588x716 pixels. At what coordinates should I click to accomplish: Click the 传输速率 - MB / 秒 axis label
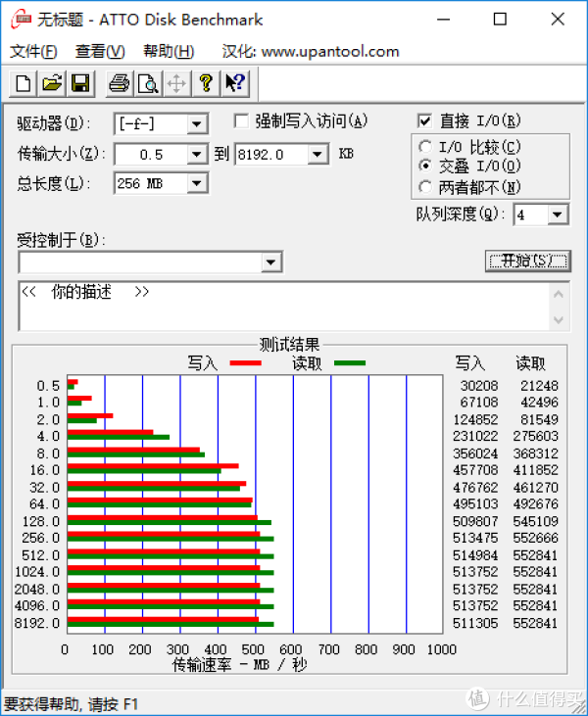[x=239, y=665]
